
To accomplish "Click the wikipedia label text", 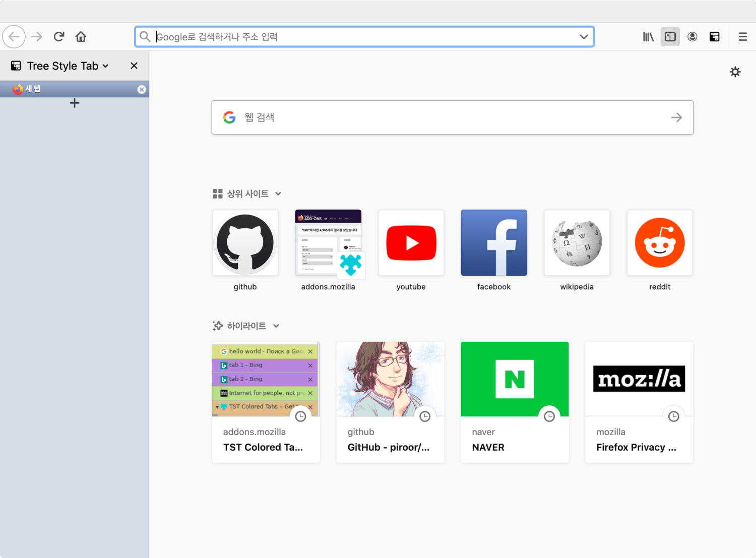I will click(x=577, y=287).
